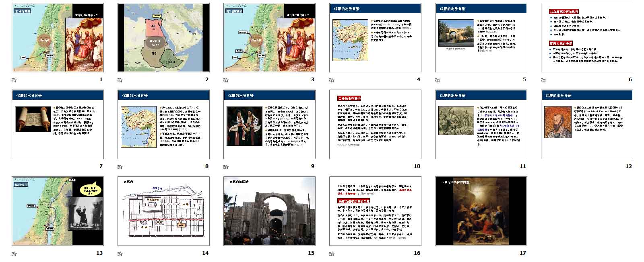Click the animation star icon under slide 9

click(x=226, y=166)
